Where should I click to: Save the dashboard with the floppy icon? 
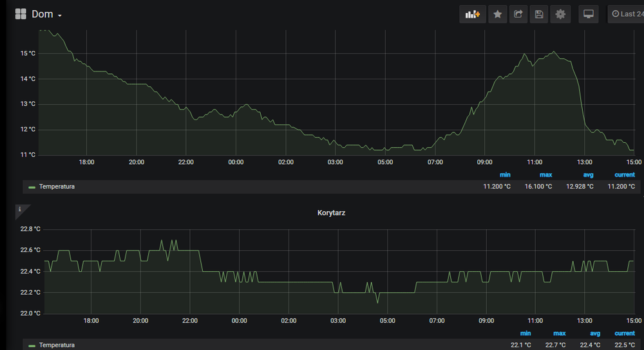[x=539, y=14]
